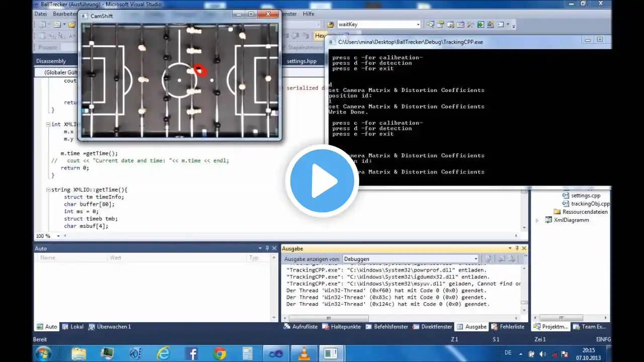This screenshot has width=644, height=362.
Task: Toggle auto-hide pin on the Ausgabe panel
Action: pyautogui.click(x=517, y=248)
